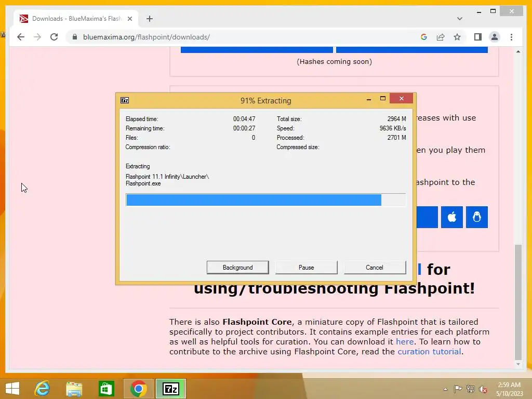532x399 pixels.
Task: Select the Downloads - BlueMaxima's Flashpoint tab
Action: pos(75,19)
